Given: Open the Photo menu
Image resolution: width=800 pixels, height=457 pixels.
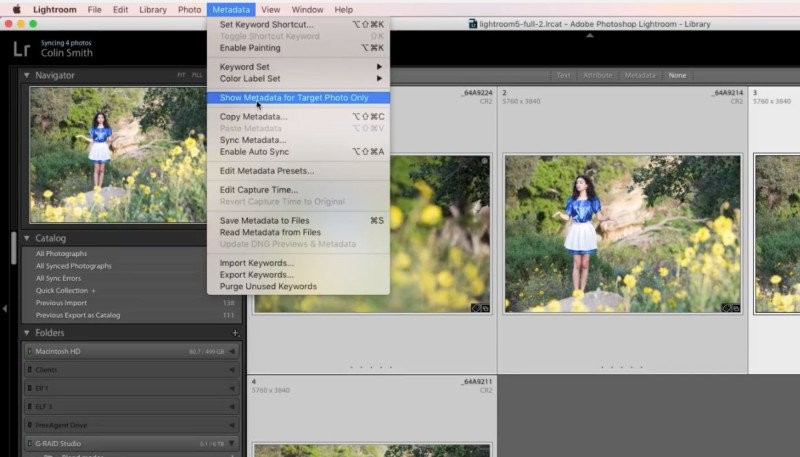Looking at the screenshot, I should point(189,10).
